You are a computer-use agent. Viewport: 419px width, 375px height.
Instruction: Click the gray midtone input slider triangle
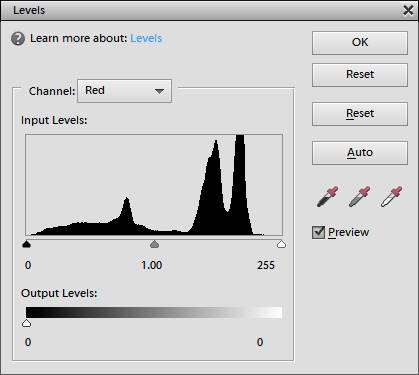click(154, 244)
